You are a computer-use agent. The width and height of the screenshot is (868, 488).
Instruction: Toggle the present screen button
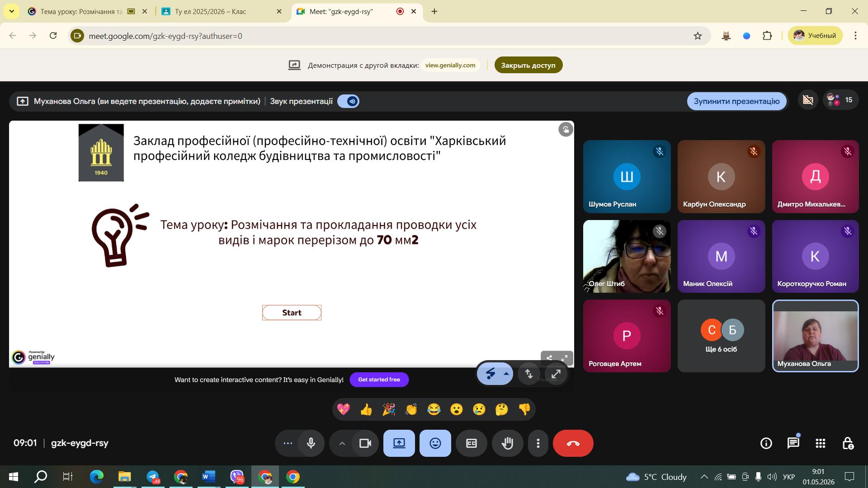pyautogui.click(x=399, y=443)
